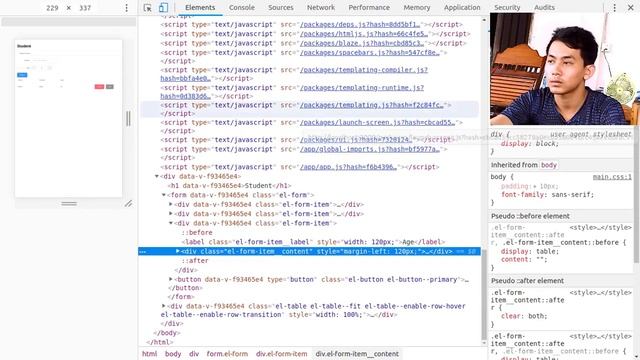Select the ::after pseudo element row
The image size is (640, 360).
pos(195,261)
